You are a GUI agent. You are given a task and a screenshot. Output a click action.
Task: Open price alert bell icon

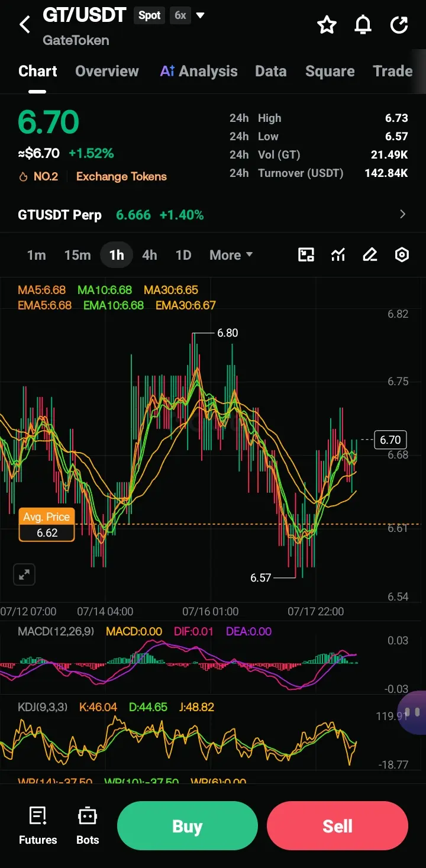[363, 25]
